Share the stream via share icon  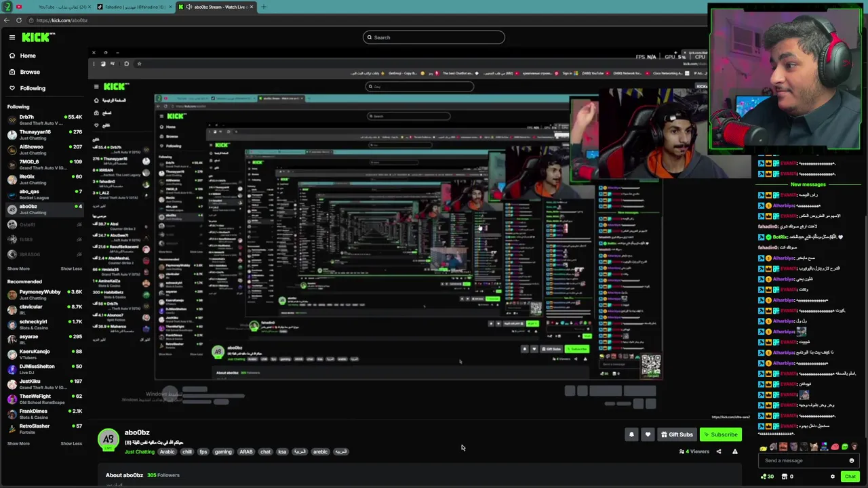click(x=719, y=451)
